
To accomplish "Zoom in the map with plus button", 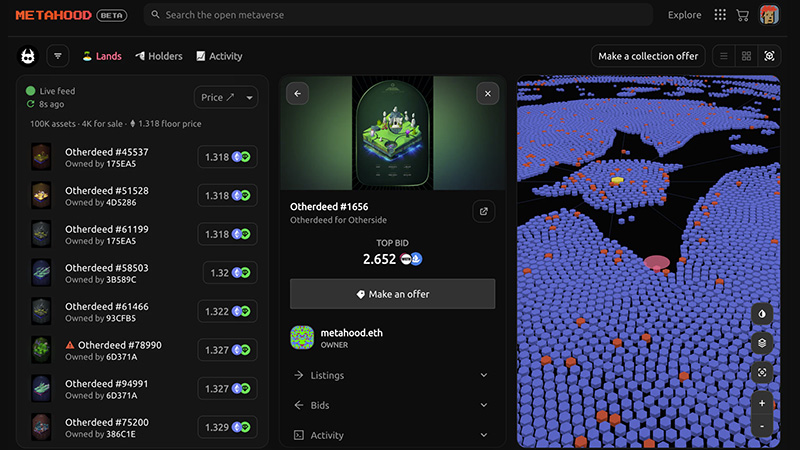I will 762,403.
